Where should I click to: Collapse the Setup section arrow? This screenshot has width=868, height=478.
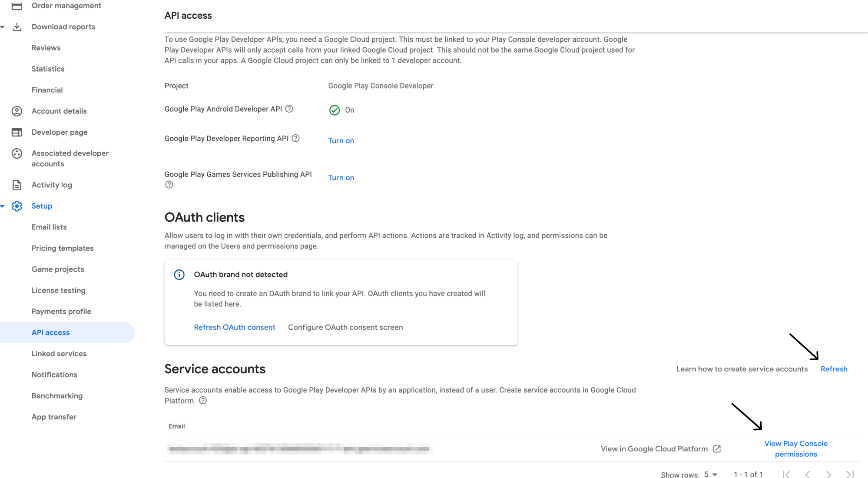[3, 206]
